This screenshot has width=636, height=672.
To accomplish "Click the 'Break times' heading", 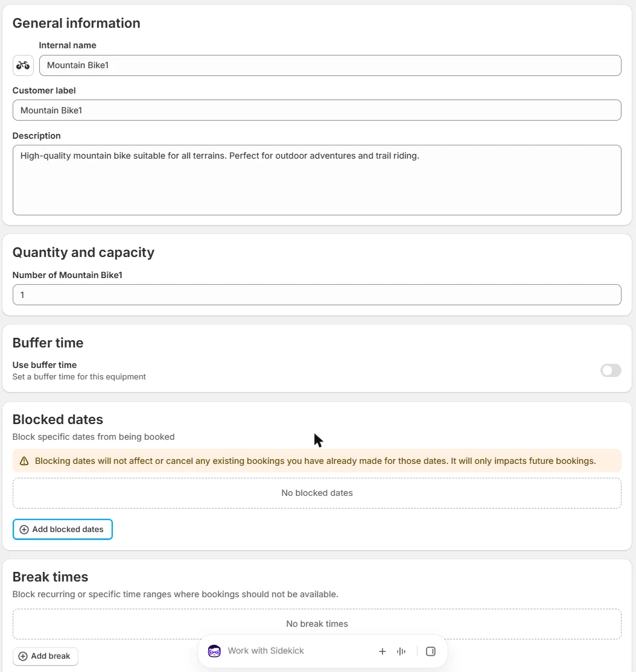I will tap(50, 577).
